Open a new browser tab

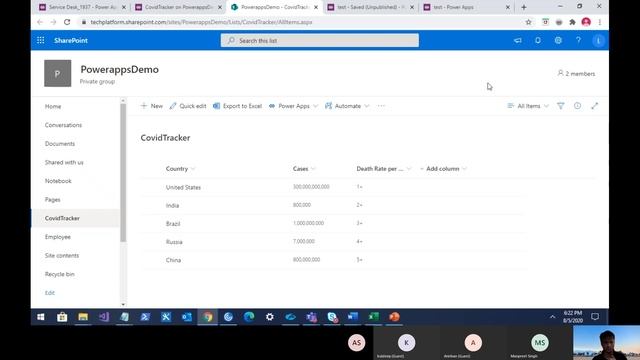[524, 7]
